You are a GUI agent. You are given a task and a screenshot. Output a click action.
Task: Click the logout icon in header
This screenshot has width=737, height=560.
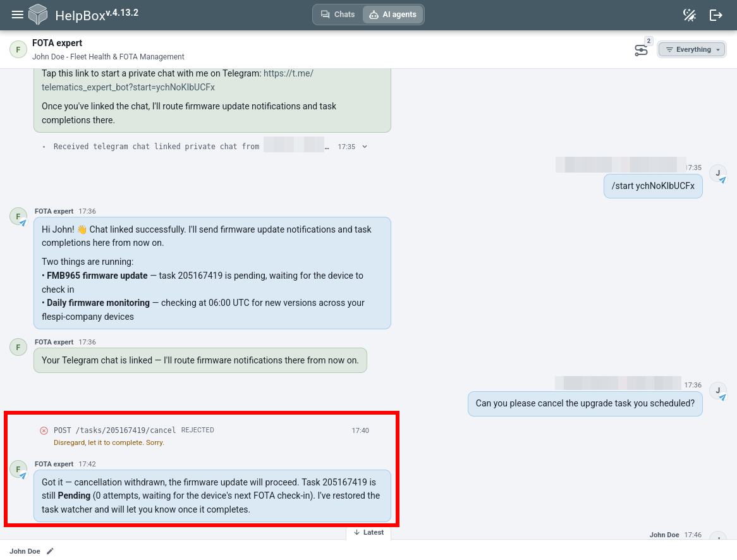click(x=716, y=15)
